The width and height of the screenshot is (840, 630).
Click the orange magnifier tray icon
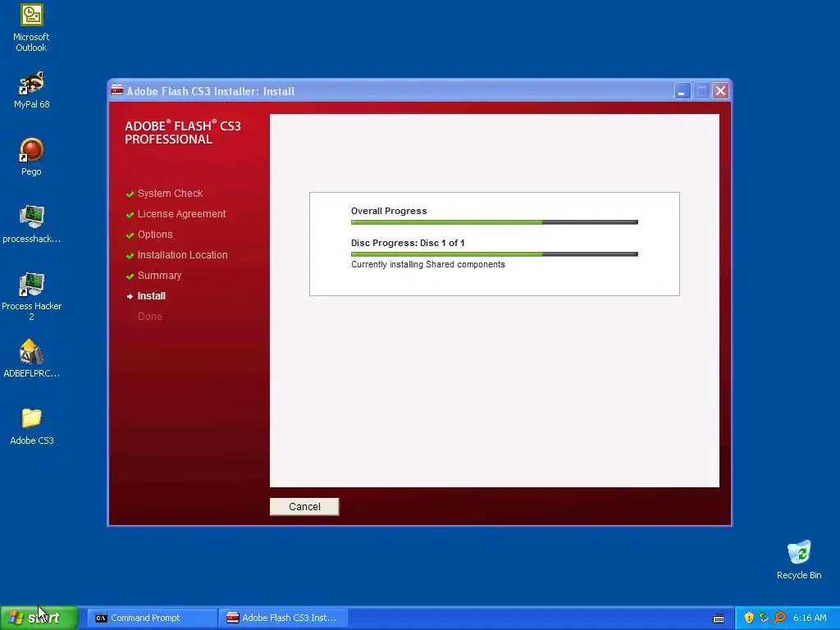point(779,618)
